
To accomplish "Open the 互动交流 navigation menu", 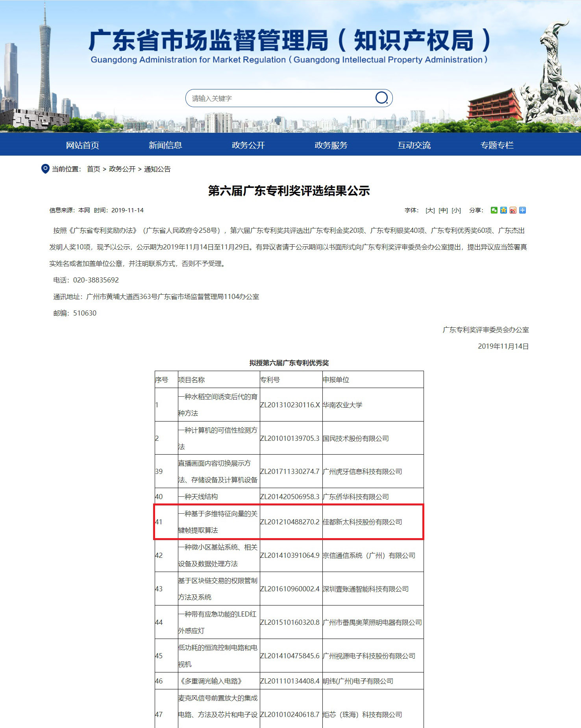I will pos(414,145).
